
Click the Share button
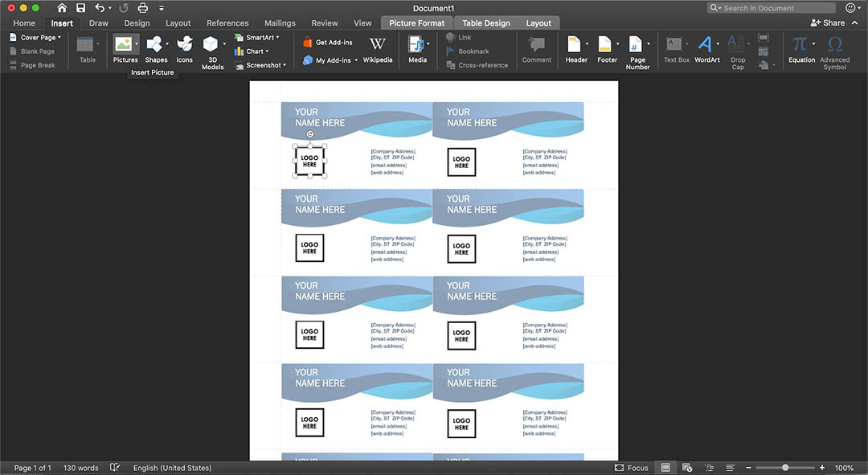[828, 23]
